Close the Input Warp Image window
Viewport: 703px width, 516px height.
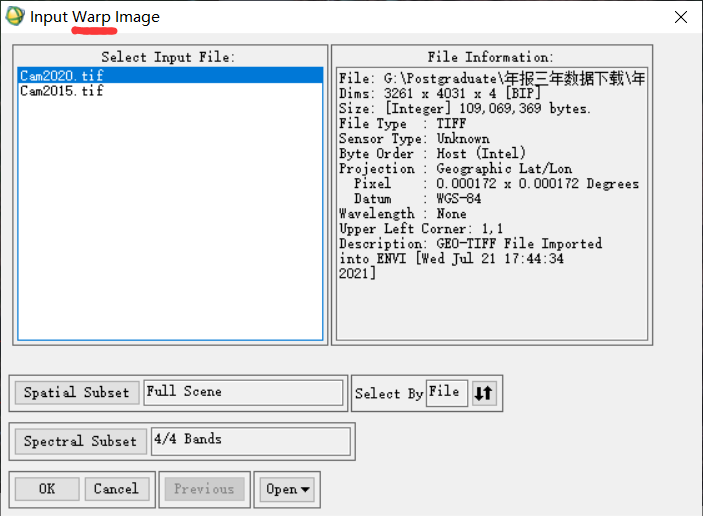681,17
